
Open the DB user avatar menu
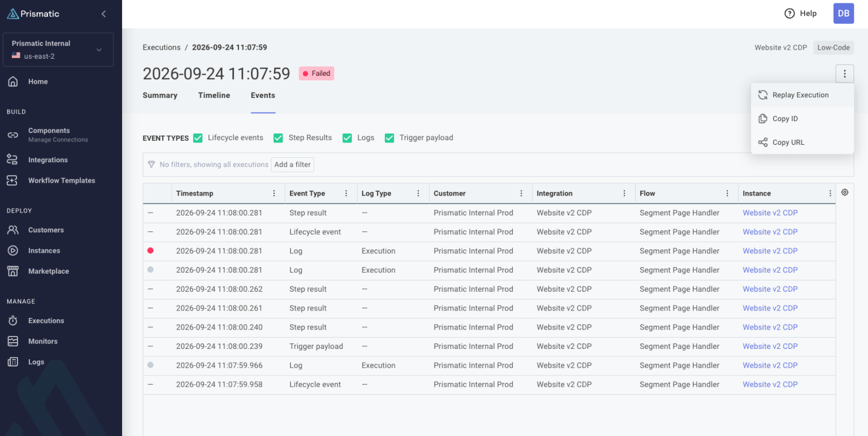[x=844, y=14]
